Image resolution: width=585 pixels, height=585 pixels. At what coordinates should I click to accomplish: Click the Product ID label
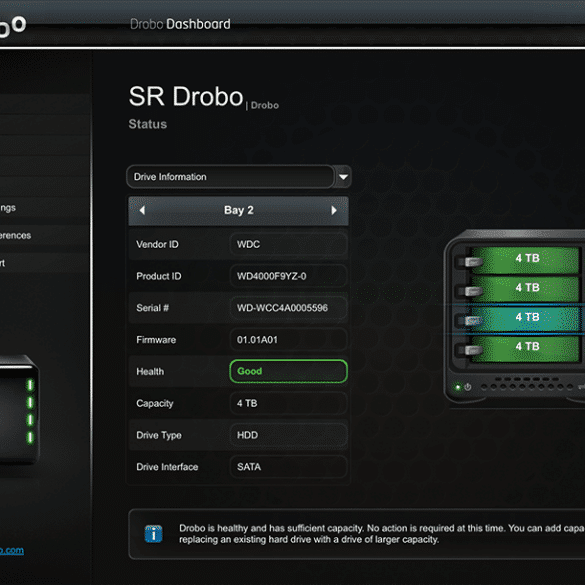(159, 276)
